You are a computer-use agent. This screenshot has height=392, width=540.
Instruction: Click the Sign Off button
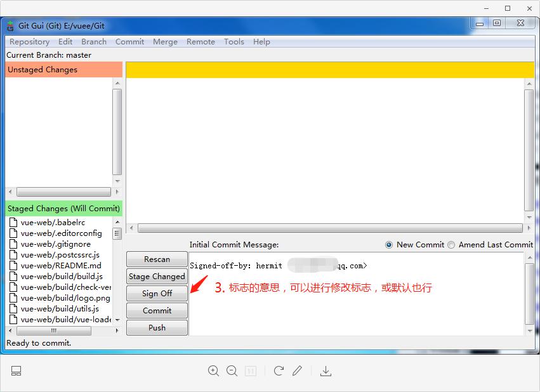point(157,294)
